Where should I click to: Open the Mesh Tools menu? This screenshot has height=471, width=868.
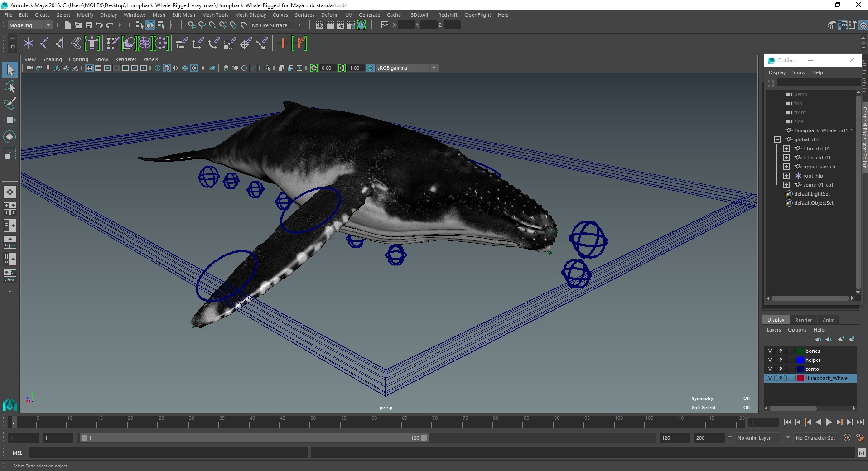pos(215,15)
